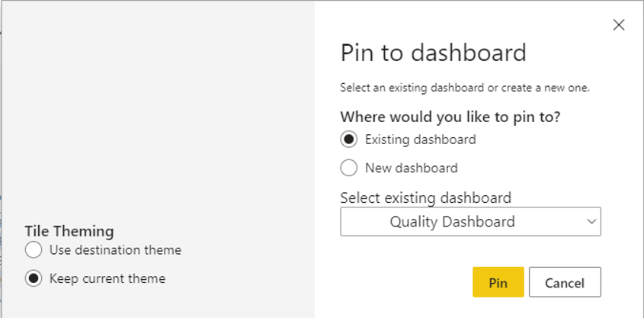The image size is (644, 318).
Task: Select the Existing dashboard radio button
Action: [x=349, y=140]
